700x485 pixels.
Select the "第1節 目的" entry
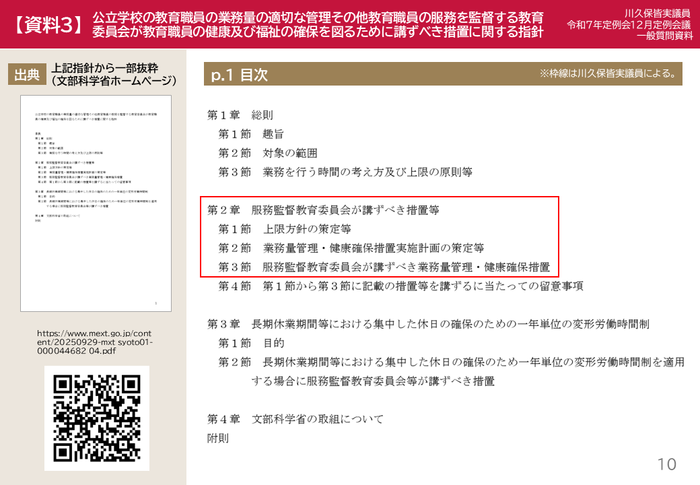pyautogui.click(x=250, y=343)
